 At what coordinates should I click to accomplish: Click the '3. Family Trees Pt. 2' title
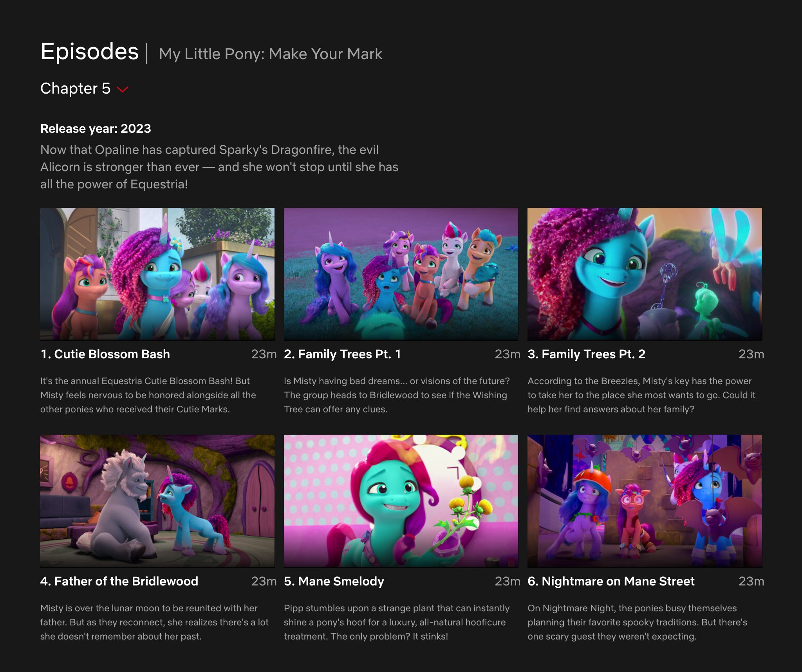[586, 354]
